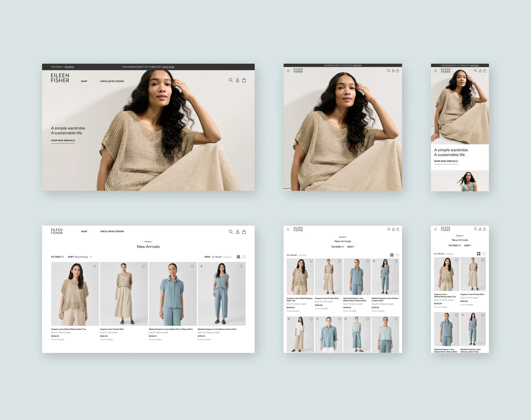Favorite Bateau Neck Top on desktop listing

pos(95,266)
